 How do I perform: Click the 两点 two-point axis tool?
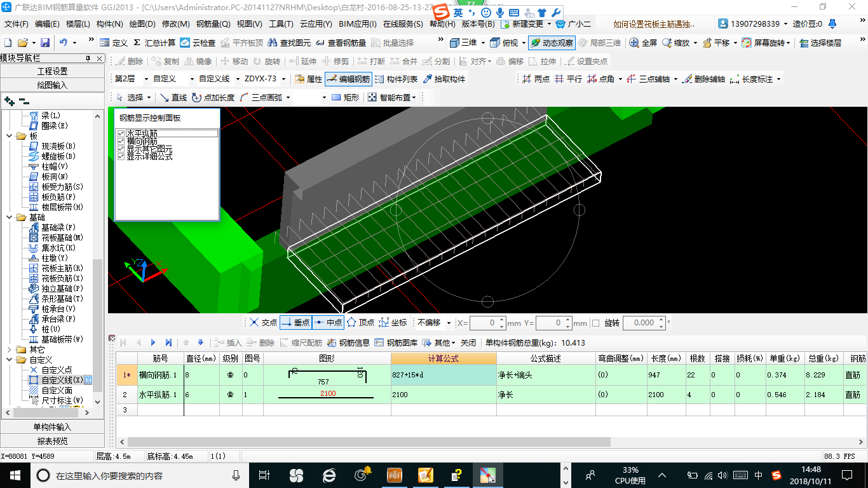[x=536, y=79]
